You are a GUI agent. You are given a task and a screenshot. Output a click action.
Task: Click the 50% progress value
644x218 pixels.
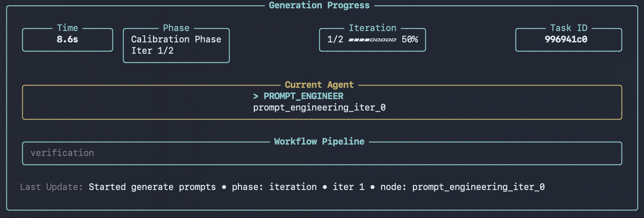pos(410,39)
